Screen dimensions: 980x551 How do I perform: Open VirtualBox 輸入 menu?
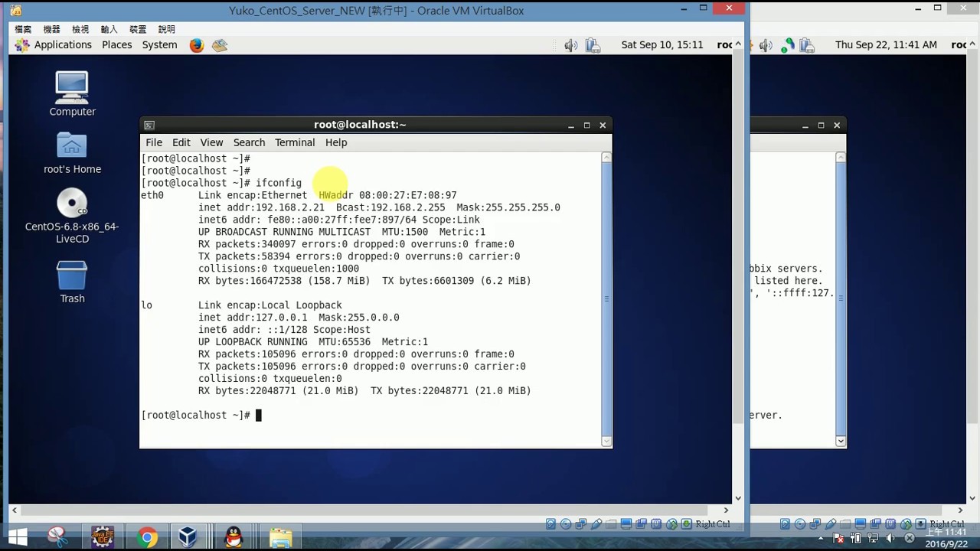click(x=109, y=29)
